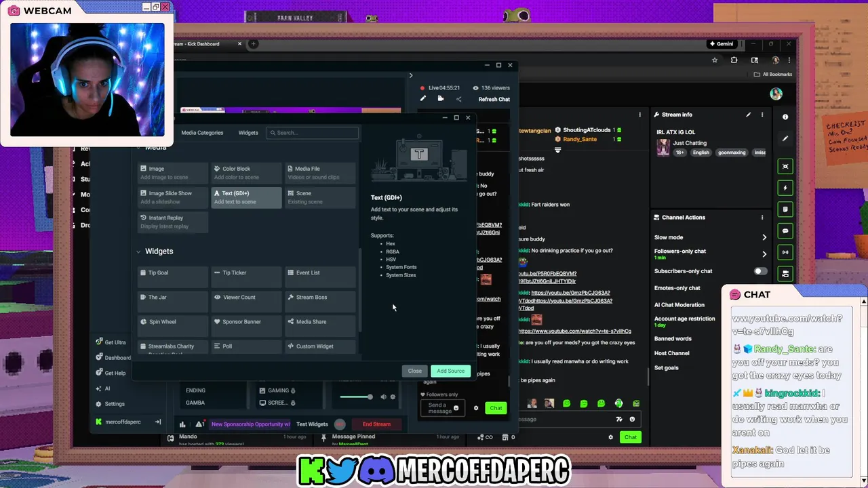The width and height of the screenshot is (868, 488).
Task: Open the chat bubble icon in Kick sidebar
Action: coord(785,231)
